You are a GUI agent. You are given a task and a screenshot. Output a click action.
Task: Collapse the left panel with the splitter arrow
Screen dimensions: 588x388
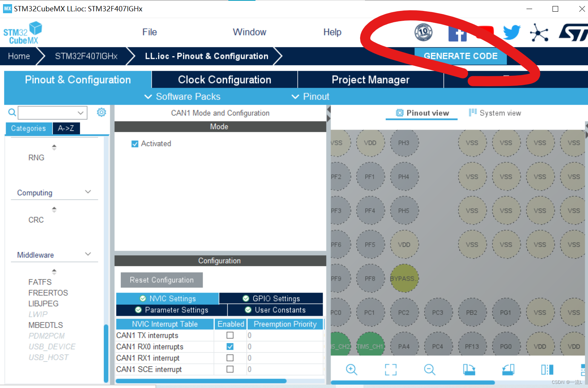pos(329,109)
